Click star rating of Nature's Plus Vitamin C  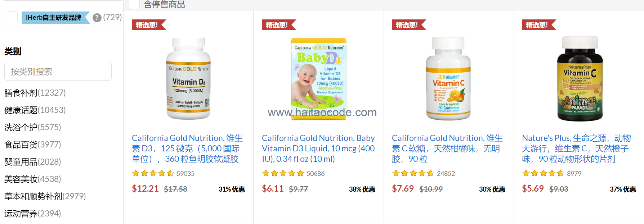pyautogui.click(x=543, y=173)
